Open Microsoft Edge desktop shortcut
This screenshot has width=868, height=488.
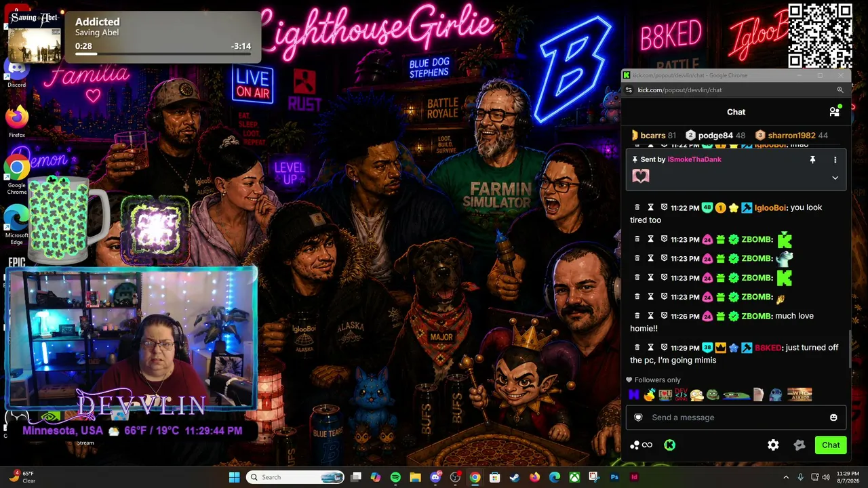16,224
